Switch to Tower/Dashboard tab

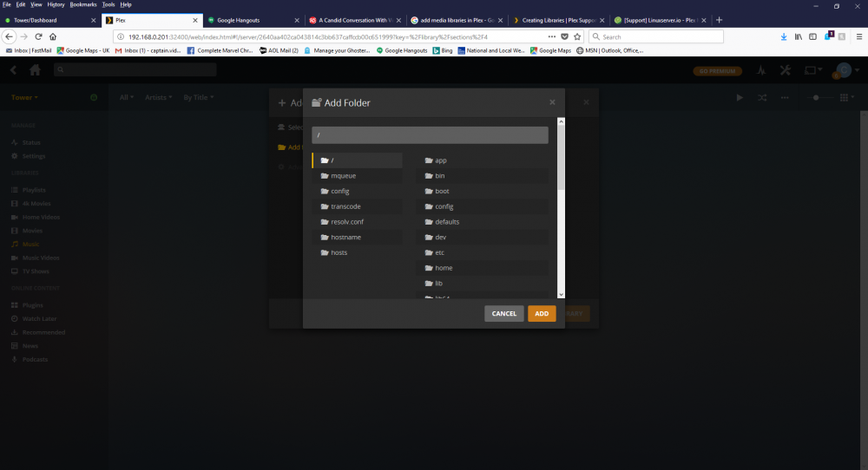click(51, 20)
